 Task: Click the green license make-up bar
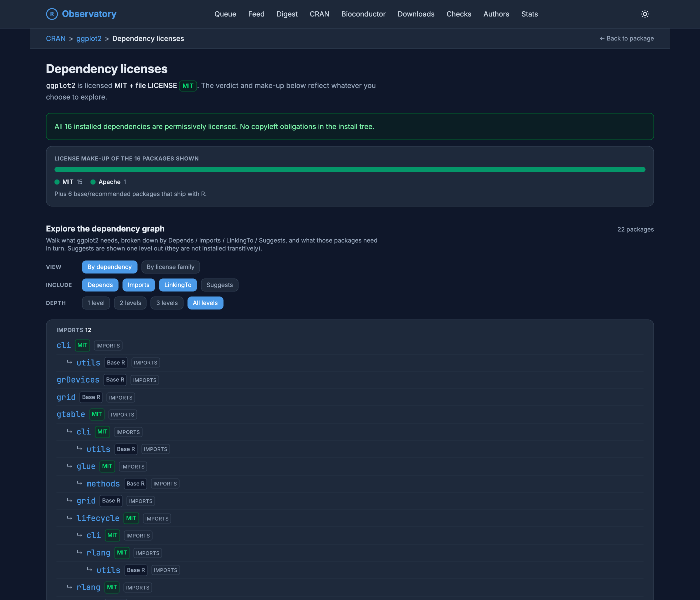[x=350, y=169]
